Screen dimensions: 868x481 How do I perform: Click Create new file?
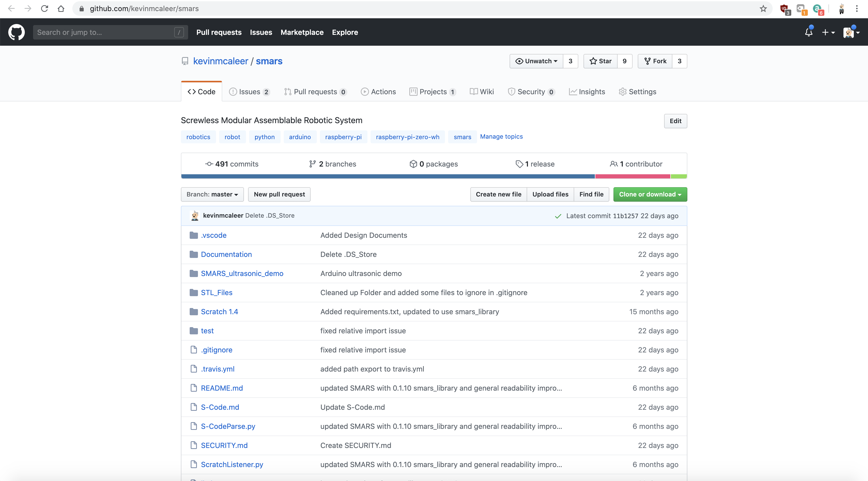point(498,194)
